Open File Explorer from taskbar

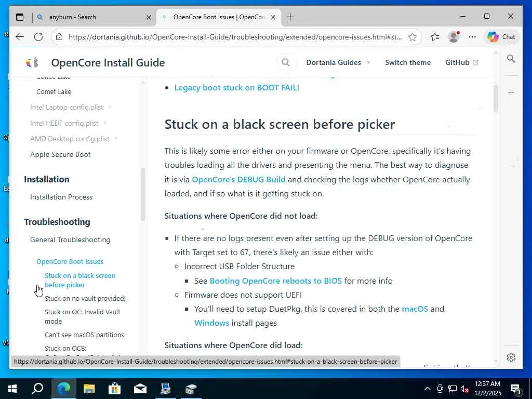click(x=89, y=389)
